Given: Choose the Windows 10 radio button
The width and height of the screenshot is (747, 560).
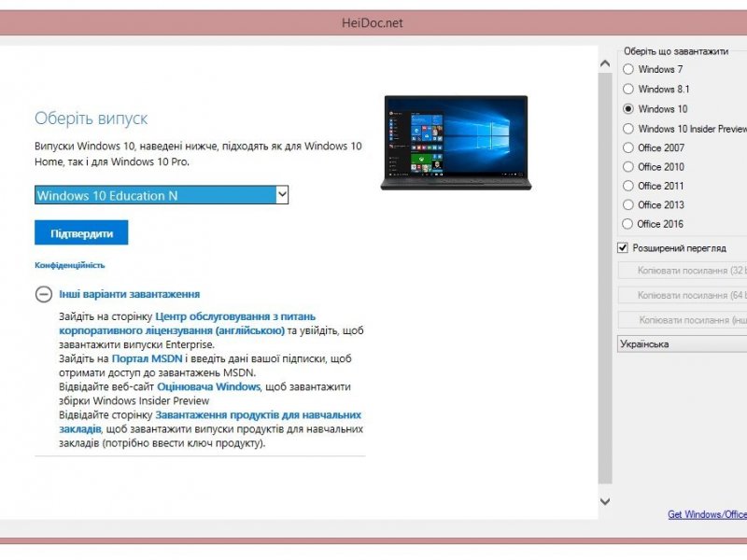Looking at the screenshot, I should click(627, 109).
